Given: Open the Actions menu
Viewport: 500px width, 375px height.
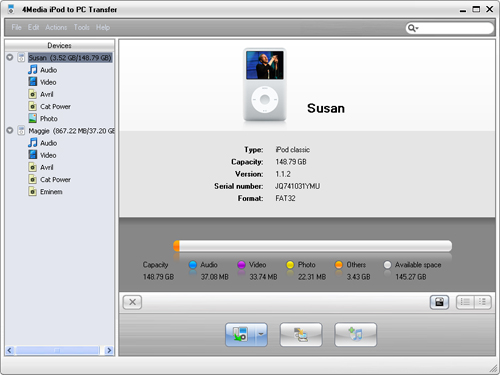Looking at the screenshot, I should (56, 27).
